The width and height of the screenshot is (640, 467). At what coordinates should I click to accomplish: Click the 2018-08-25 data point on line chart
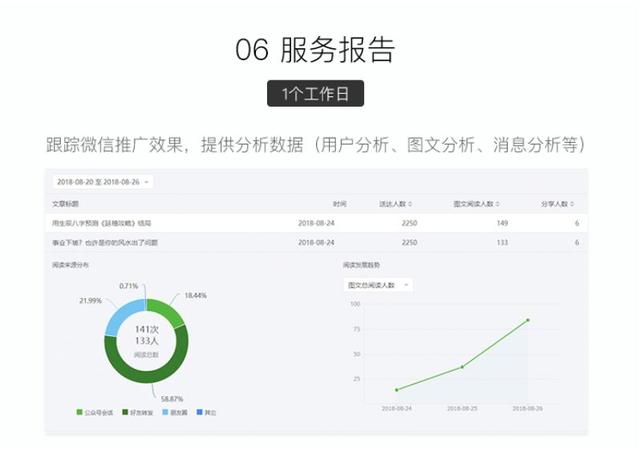point(462,367)
